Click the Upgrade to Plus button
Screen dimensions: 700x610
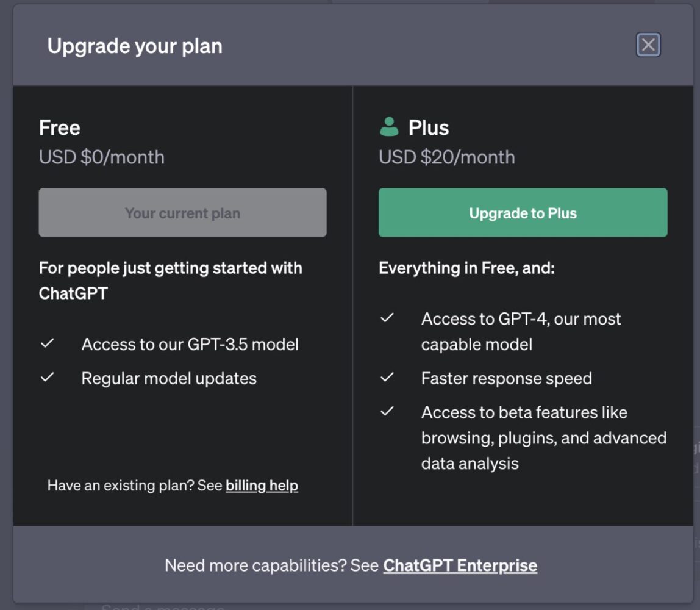523,213
